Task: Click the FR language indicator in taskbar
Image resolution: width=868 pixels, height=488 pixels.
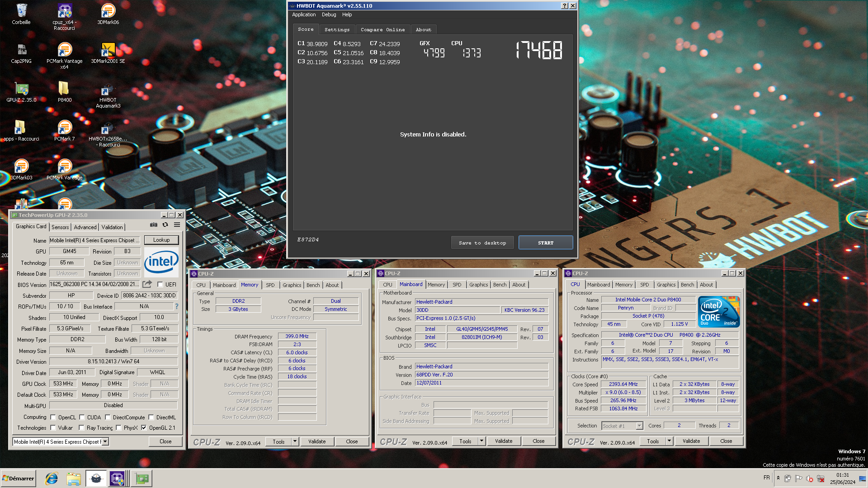Action: coord(766,478)
